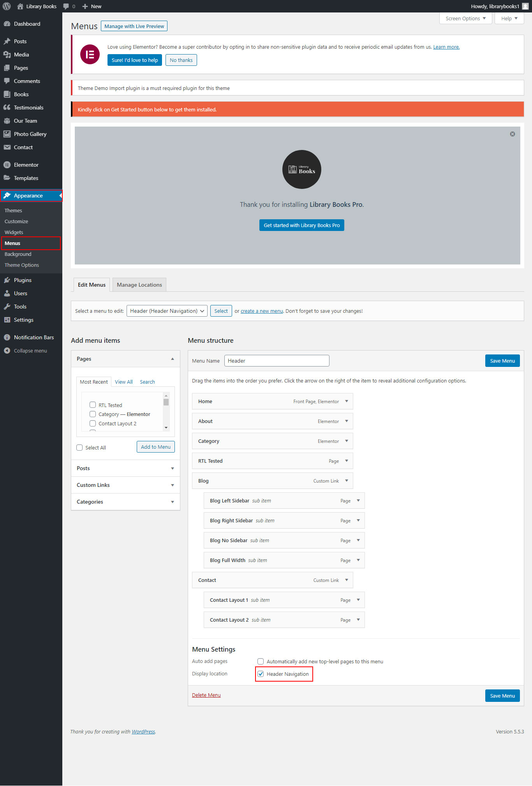Expand the Categories accordion section
The height and width of the screenshot is (786, 532).
tap(125, 502)
